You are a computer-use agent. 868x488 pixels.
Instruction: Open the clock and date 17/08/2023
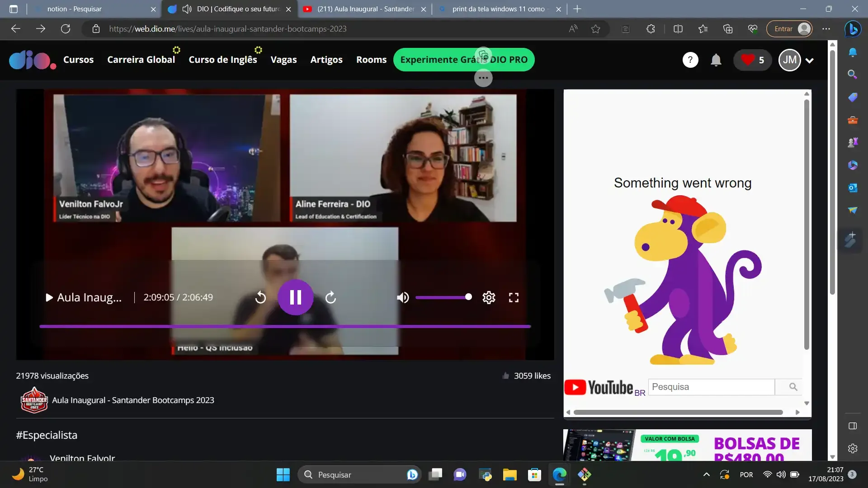click(826, 474)
